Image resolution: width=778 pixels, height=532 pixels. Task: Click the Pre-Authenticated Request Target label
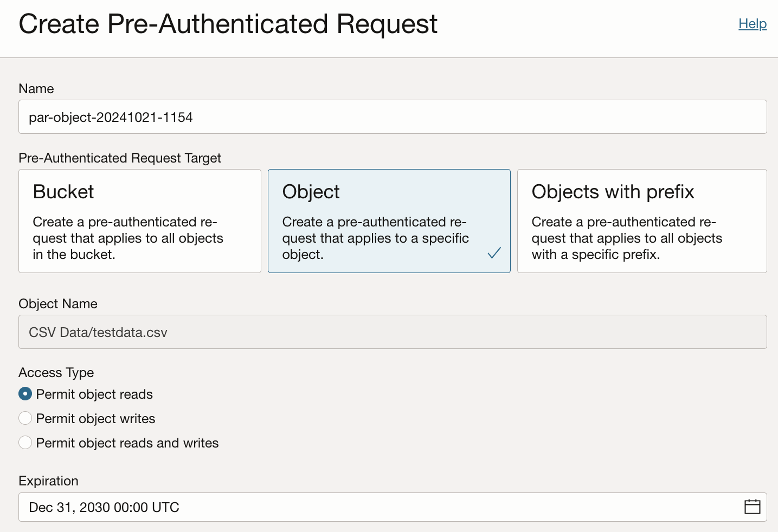click(x=119, y=158)
